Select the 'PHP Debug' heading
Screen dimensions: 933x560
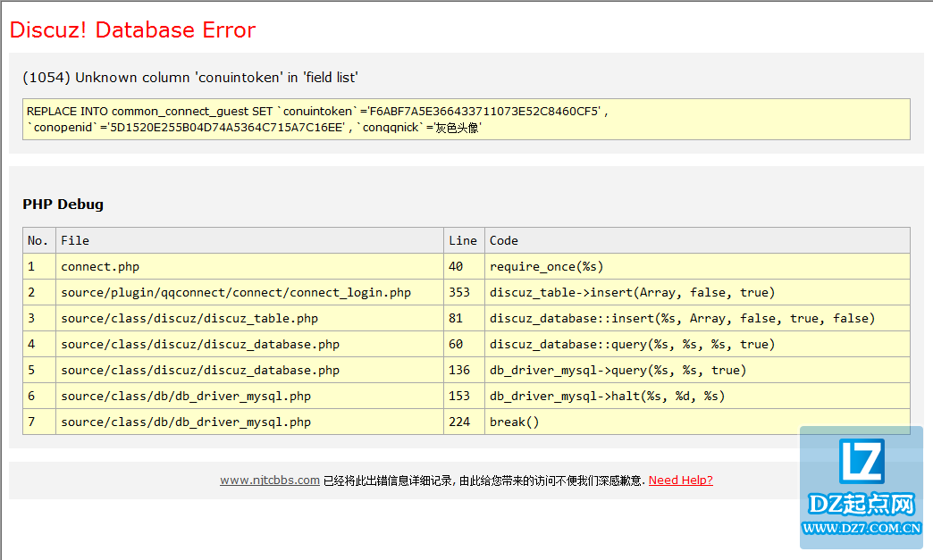[x=63, y=205]
